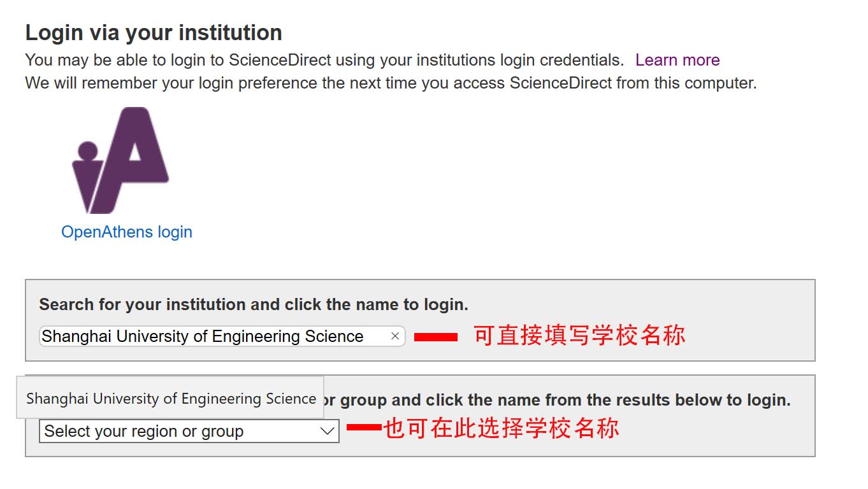Screen dimensions: 868x489
Task: Click the "Search for your institution" label
Action: coord(253,304)
